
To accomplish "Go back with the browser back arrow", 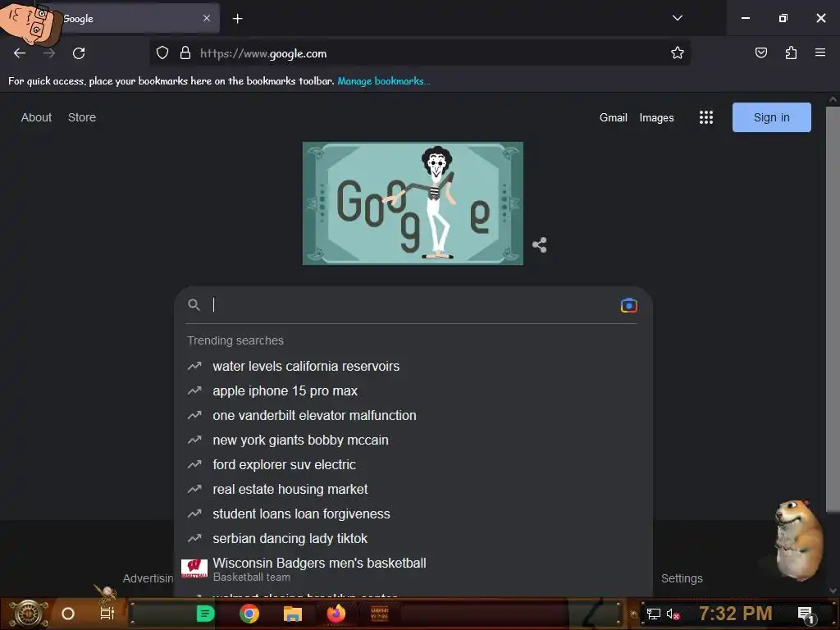I will tap(20, 53).
